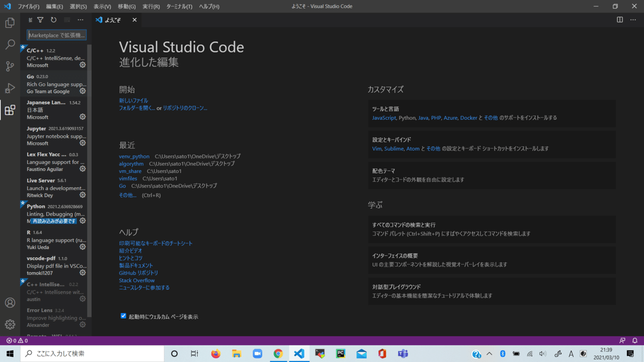
Task: Open manage gear for vscode-pdf extension
Action: click(x=83, y=273)
